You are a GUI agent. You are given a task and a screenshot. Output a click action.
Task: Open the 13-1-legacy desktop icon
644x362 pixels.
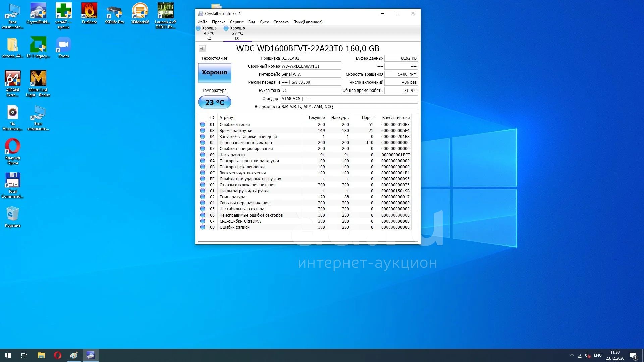(38, 47)
